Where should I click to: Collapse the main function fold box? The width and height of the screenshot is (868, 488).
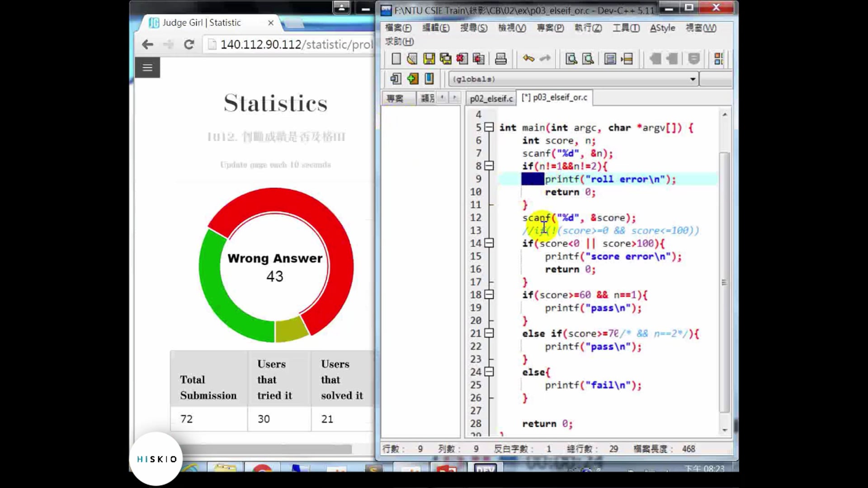489,127
